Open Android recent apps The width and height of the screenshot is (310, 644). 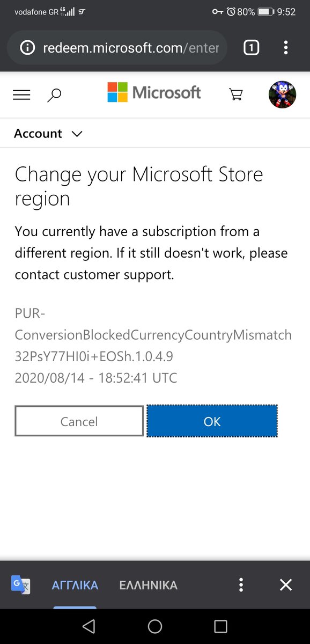pyautogui.click(x=220, y=626)
